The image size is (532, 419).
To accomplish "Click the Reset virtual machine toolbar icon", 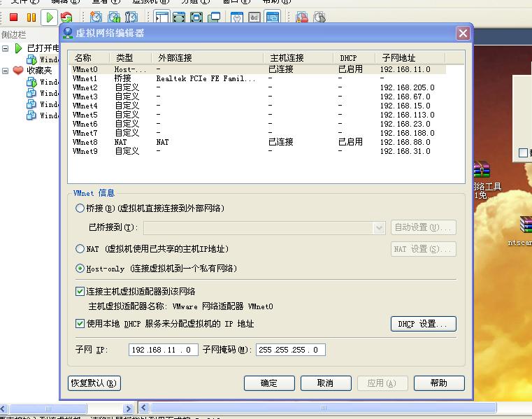I will (x=67, y=17).
